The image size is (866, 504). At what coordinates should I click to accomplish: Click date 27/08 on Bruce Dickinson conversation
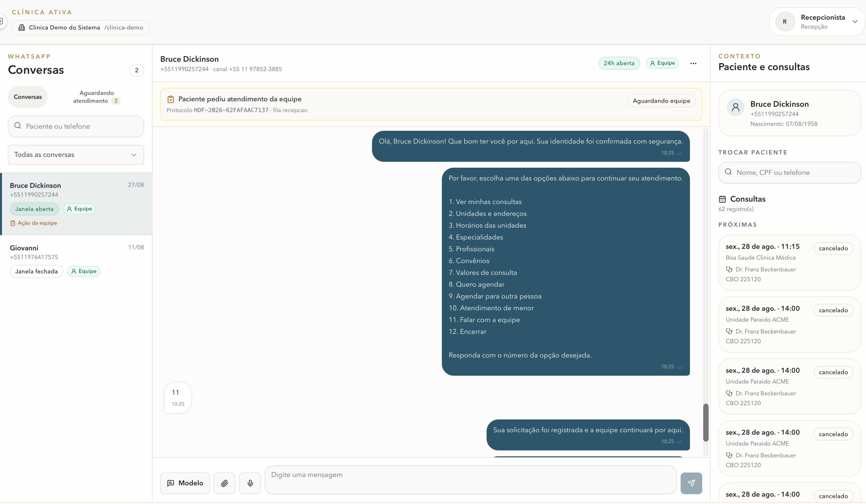(136, 185)
